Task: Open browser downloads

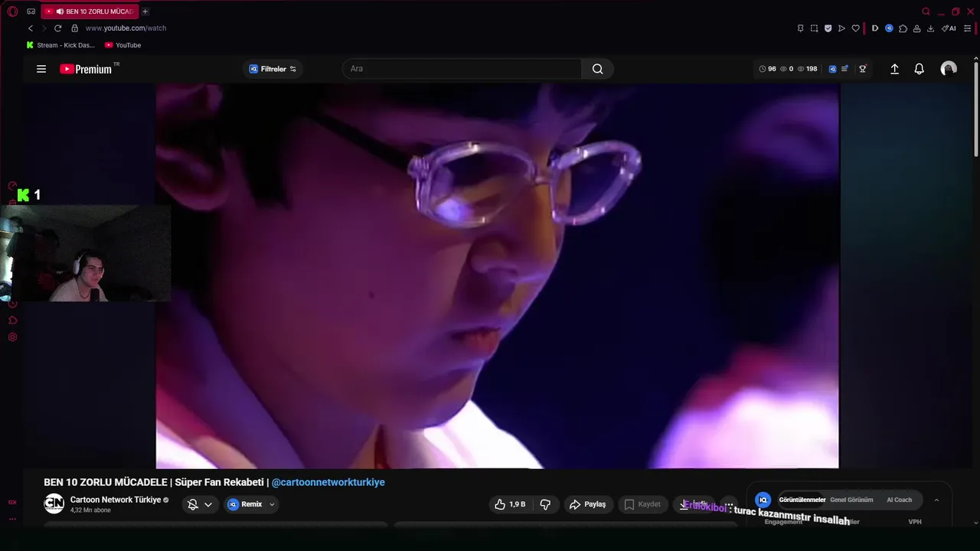Action: click(930, 28)
